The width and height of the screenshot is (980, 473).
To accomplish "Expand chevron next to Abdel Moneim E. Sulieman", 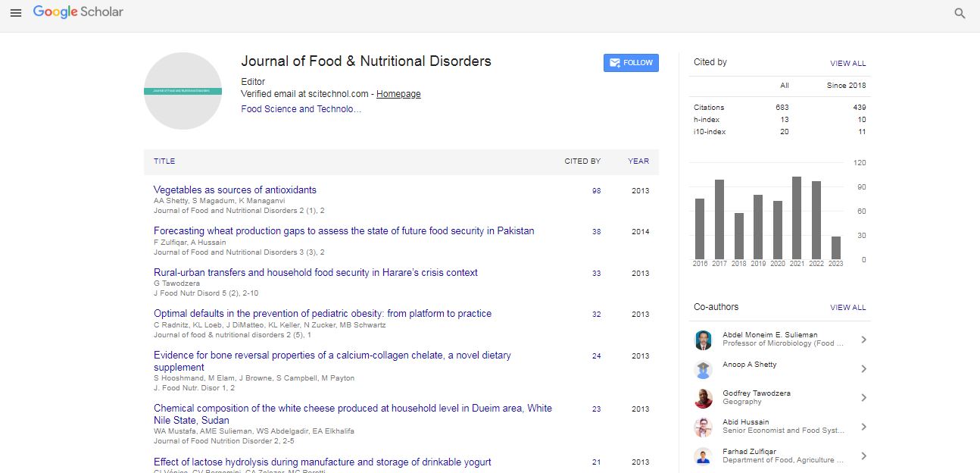I will [x=863, y=340].
